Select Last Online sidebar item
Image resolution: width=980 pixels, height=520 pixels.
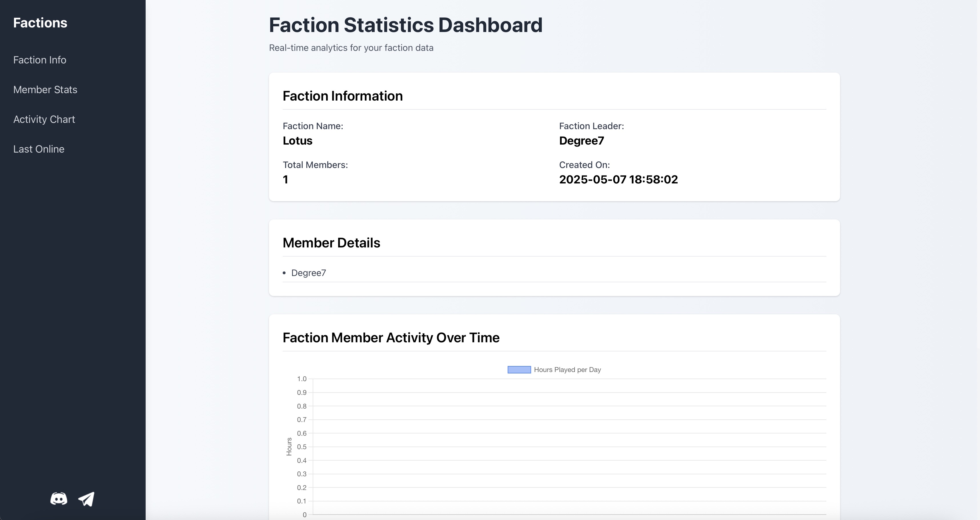click(x=39, y=149)
